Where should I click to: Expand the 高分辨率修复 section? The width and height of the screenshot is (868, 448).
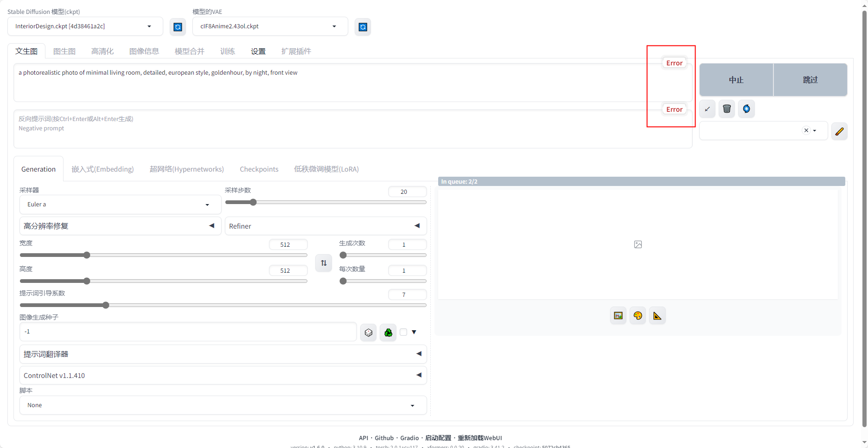(x=120, y=226)
